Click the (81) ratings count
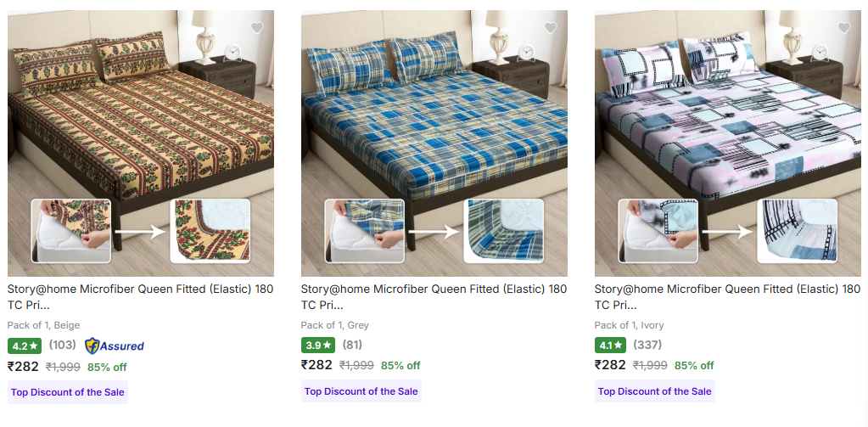The width and height of the screenshot is (868, 427). [352, 345]
